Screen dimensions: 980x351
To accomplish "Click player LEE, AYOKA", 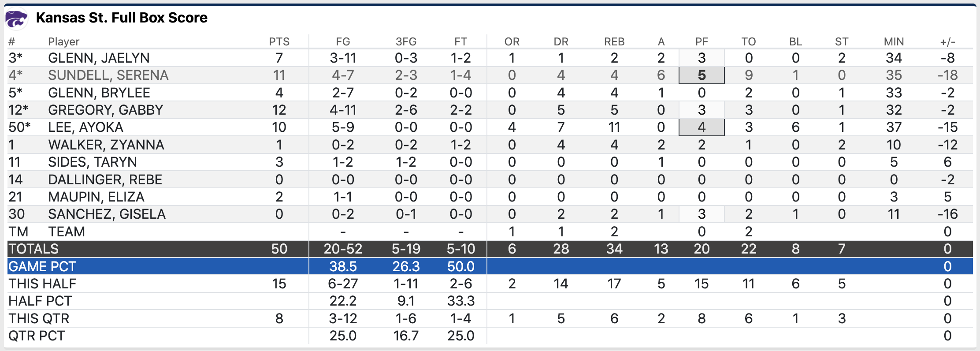I will click(x=85, y=127).
